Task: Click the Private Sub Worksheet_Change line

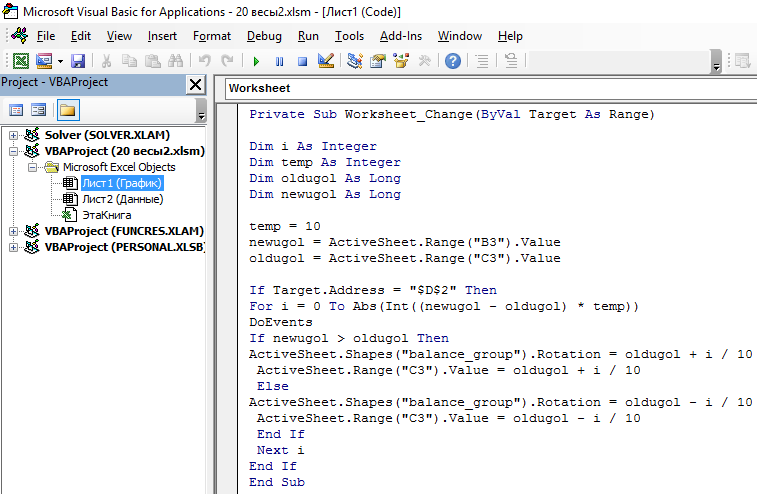Action: [x=452, y=114]
